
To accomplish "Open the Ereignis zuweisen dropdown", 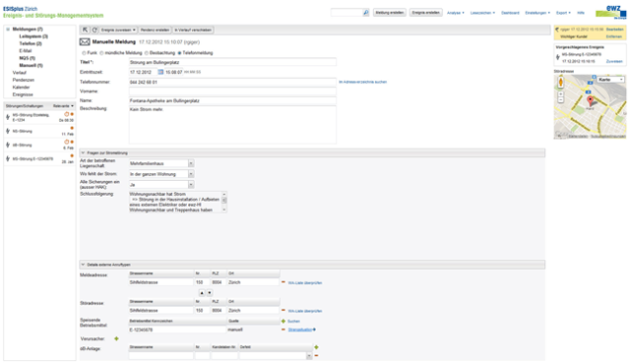I will pyautogui.click(x=118, y=30).
